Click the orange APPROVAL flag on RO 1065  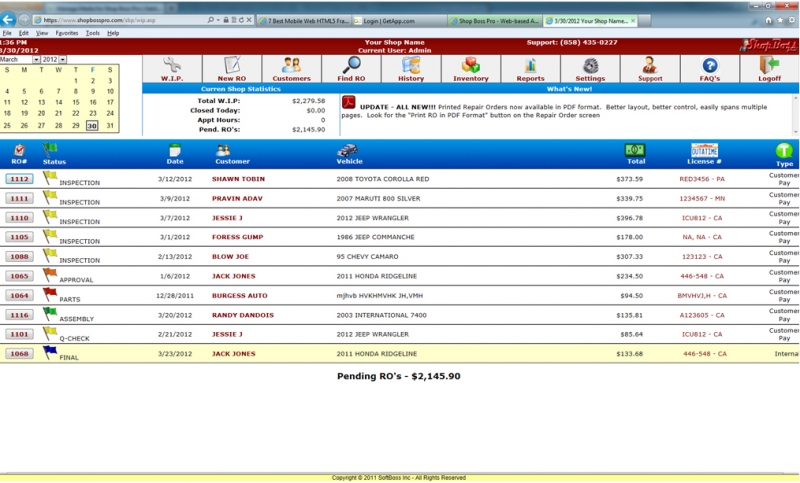(50, 275)
